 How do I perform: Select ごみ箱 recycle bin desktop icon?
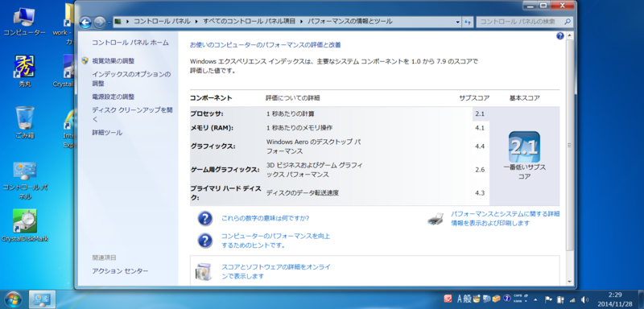point(25,122)
